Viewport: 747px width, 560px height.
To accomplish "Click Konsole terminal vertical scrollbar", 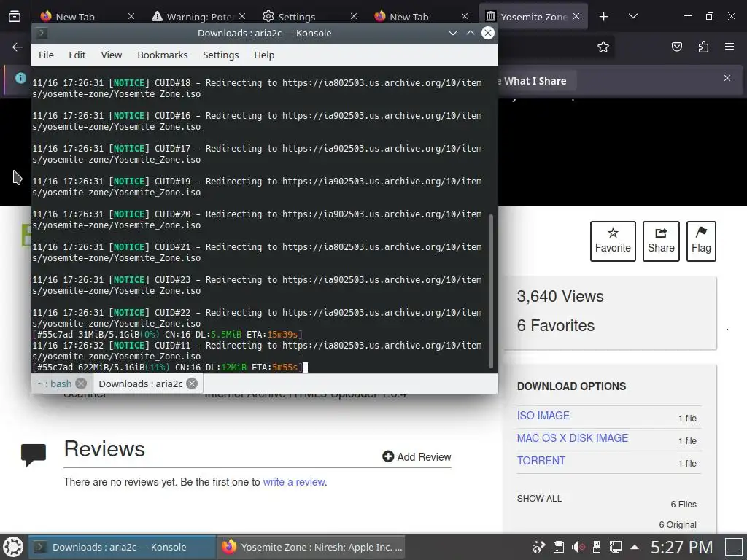I will [x=491, y=290].
